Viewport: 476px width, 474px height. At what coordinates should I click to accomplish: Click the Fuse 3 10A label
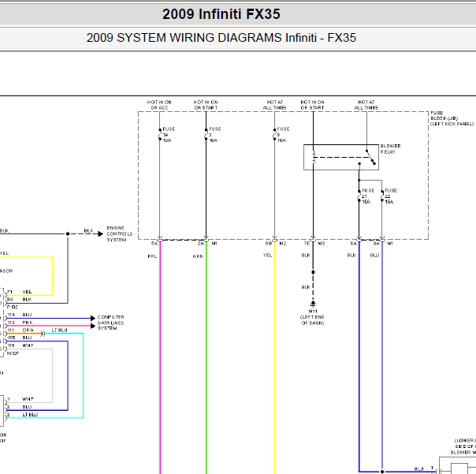click(x=215, y=135)
